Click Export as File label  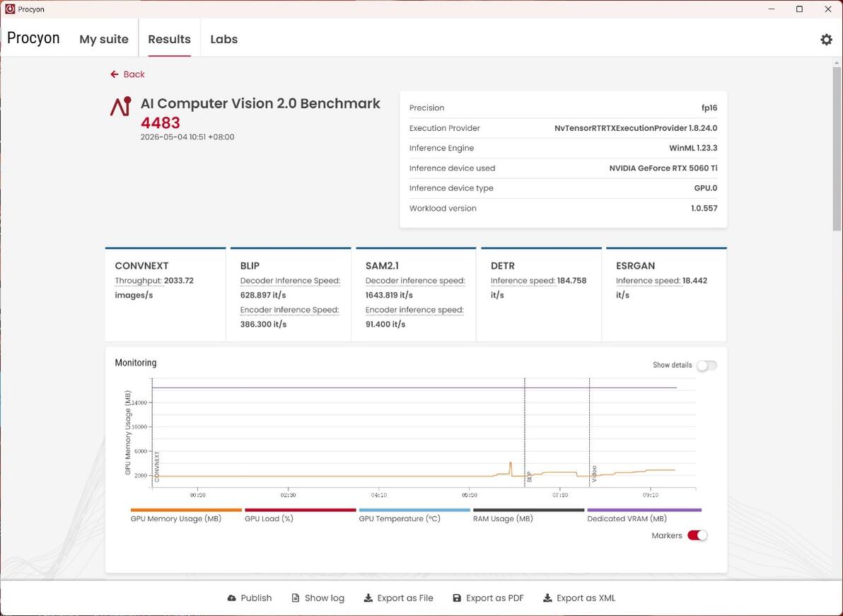(x=405, y=598)
